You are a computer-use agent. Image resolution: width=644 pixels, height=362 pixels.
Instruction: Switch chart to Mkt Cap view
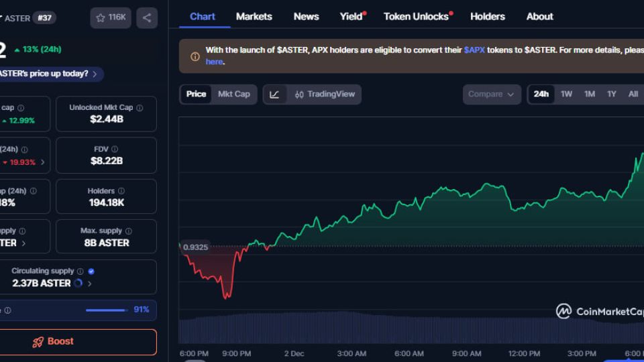point(233,95)
